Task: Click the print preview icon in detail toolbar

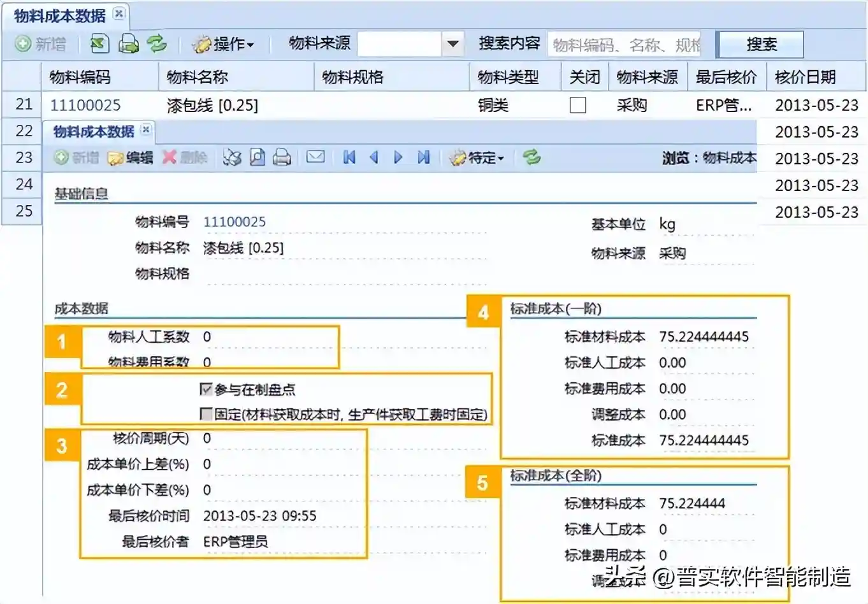Action: tap(257, 157)
